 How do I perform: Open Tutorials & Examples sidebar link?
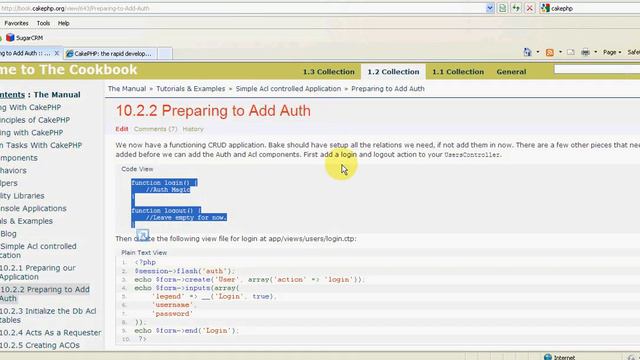click(27, 221)
